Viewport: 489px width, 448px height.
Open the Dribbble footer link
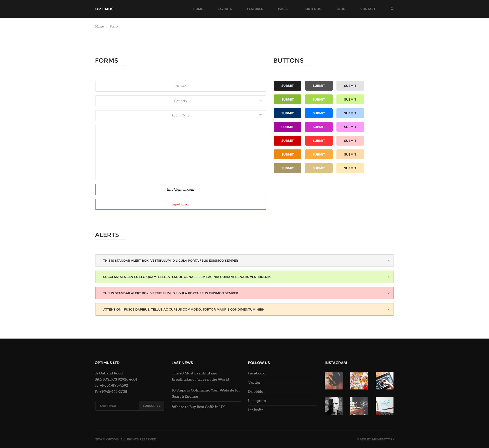pyautogui.click(x=255, y=391)
